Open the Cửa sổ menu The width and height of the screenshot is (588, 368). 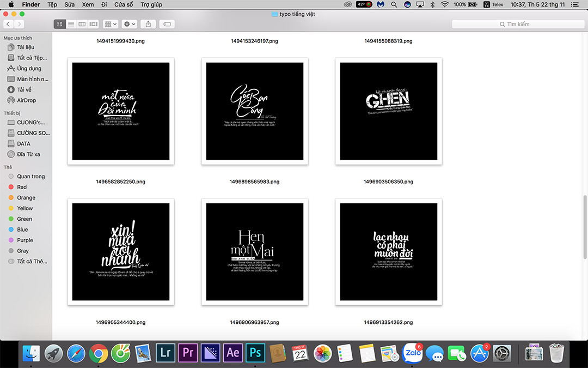[124, 4]
